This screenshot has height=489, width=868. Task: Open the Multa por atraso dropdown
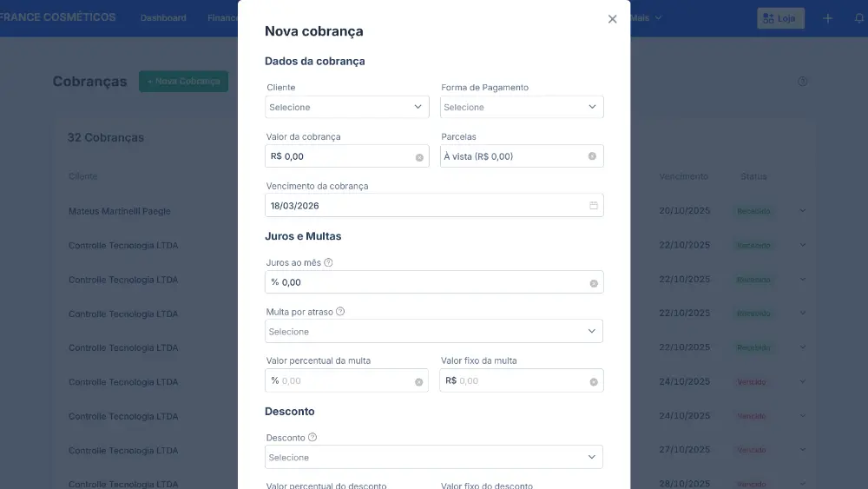(x=434, y=331)
